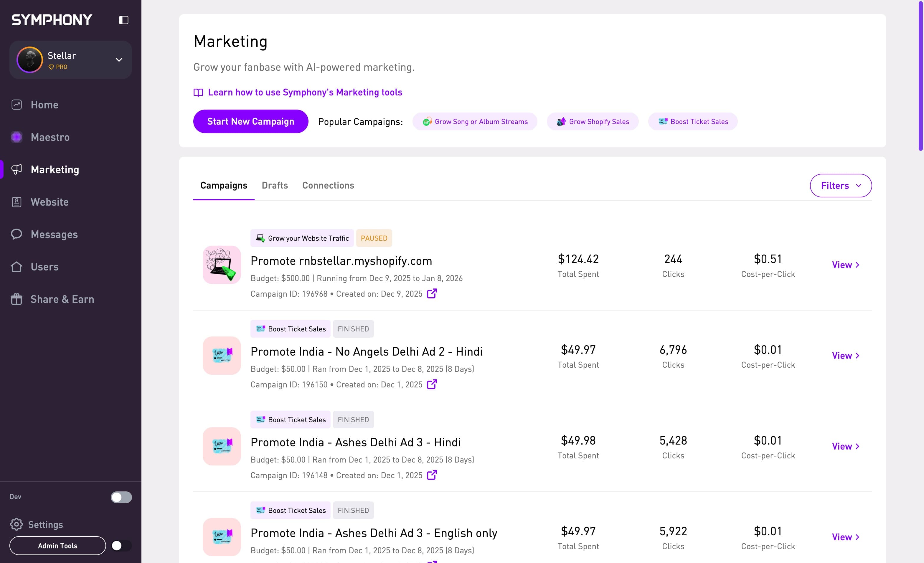
Task: Open Learn how to use Marketing tools link
Action: pyautogui.click(x=304, y=92)
